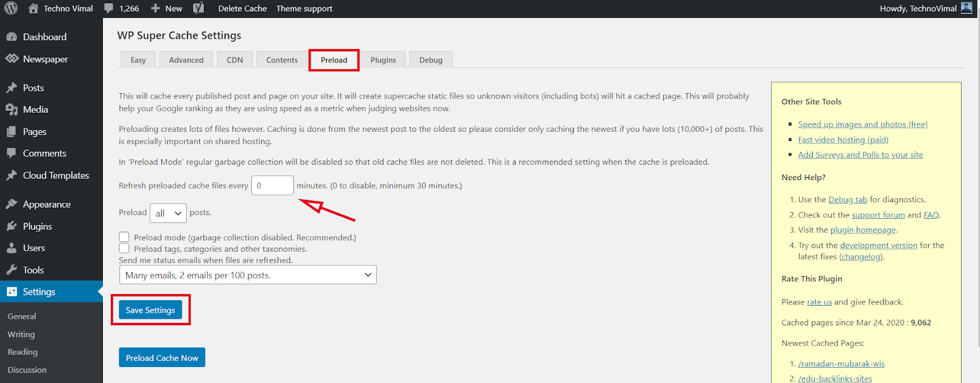This screenshot has width=980, height=383.
Task: Click the Cloud Templates pin icon
Action: [x=12, y=175]
